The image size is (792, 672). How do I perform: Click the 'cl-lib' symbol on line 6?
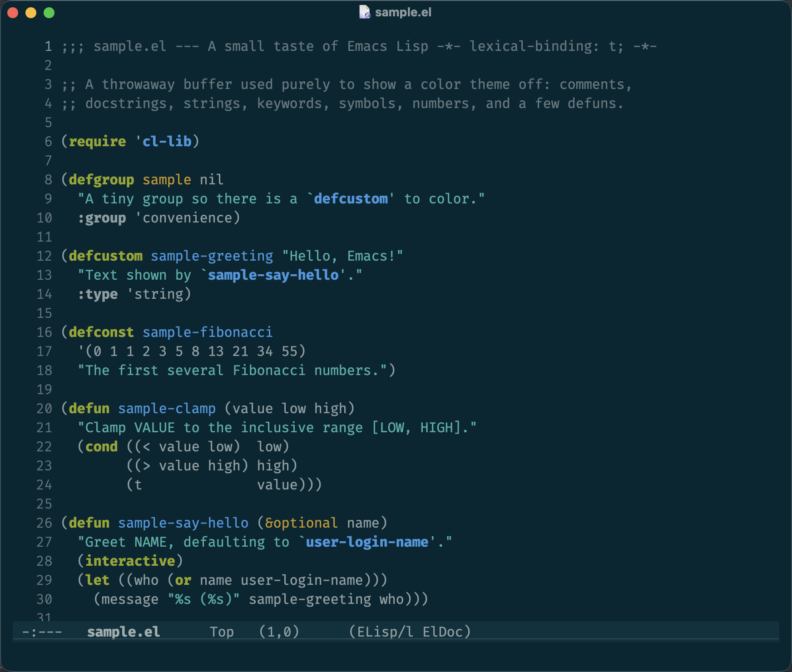(x=167, y=141)
